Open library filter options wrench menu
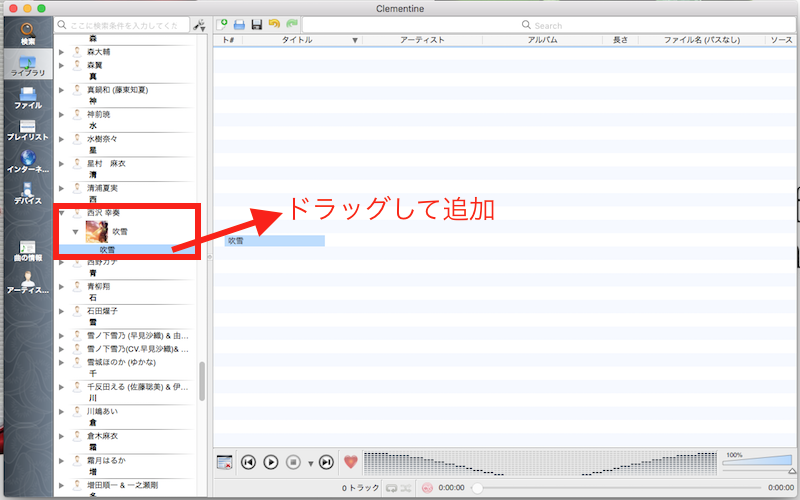The width and height of the screenshot is (800, 500). point(198,24)
